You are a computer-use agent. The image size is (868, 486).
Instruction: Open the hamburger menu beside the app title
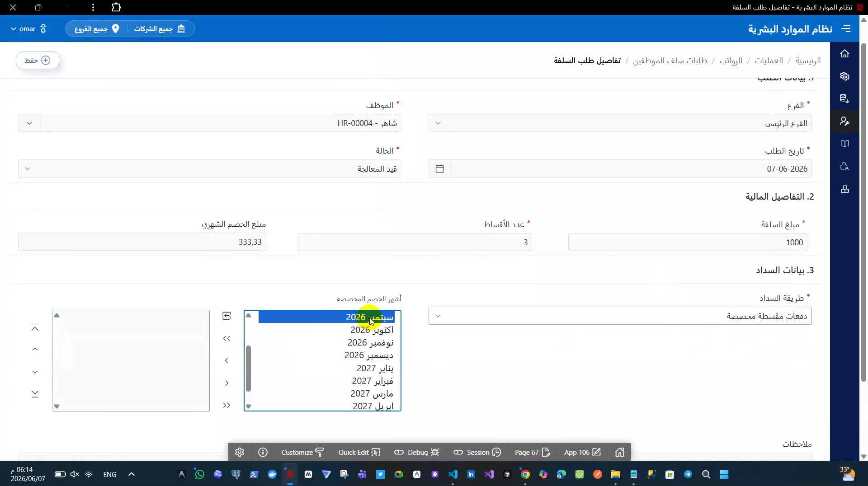pyautogui.click(x=846, y=29)
